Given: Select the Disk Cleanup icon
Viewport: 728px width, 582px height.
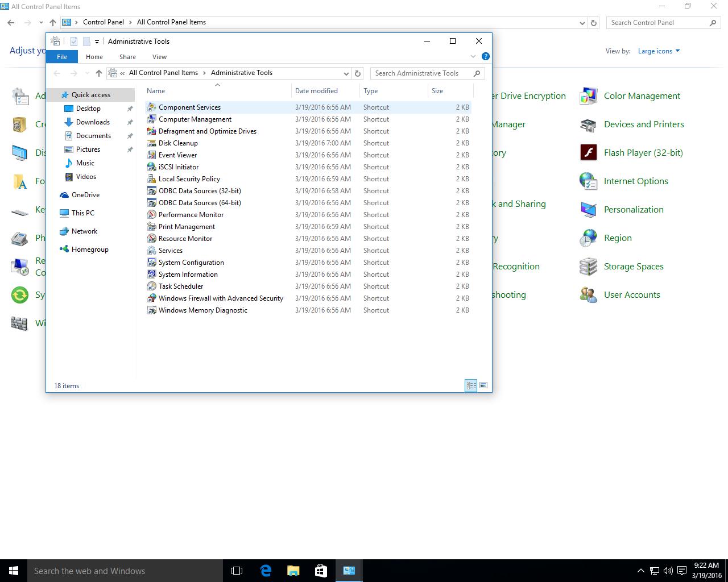Looking at the screenshot, I should 151,143.
